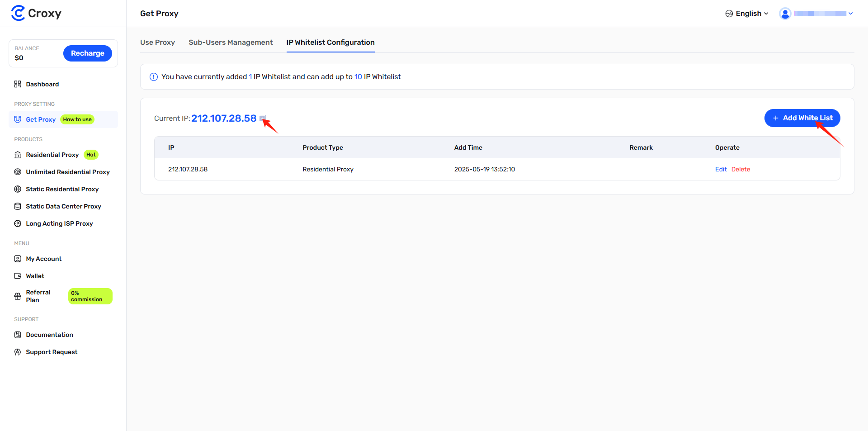868x431 pixels.
Task: Click the Add White List button
Action: pyautogui.click(x=802, y=118)
